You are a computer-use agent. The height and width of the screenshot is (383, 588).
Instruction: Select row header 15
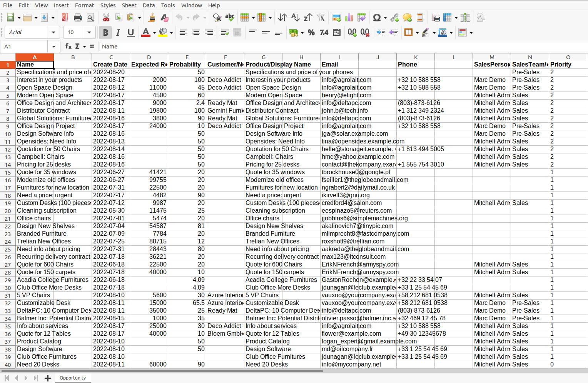click(x=8, y=172)
